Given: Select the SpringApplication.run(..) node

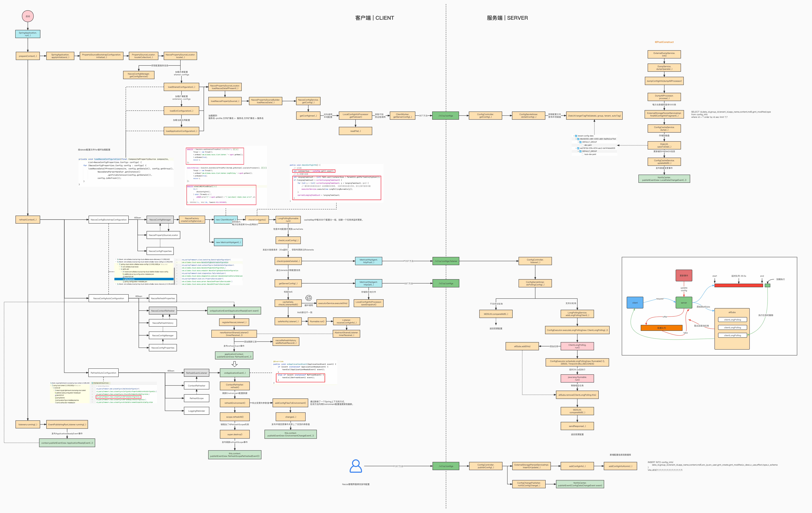Looking at the screenshot, I should (28, 34).
